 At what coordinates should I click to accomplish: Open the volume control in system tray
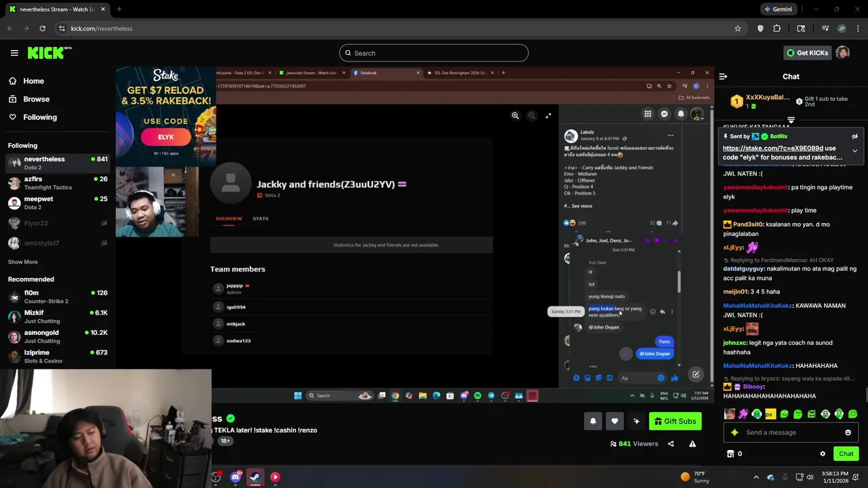[x=810, y=477]
